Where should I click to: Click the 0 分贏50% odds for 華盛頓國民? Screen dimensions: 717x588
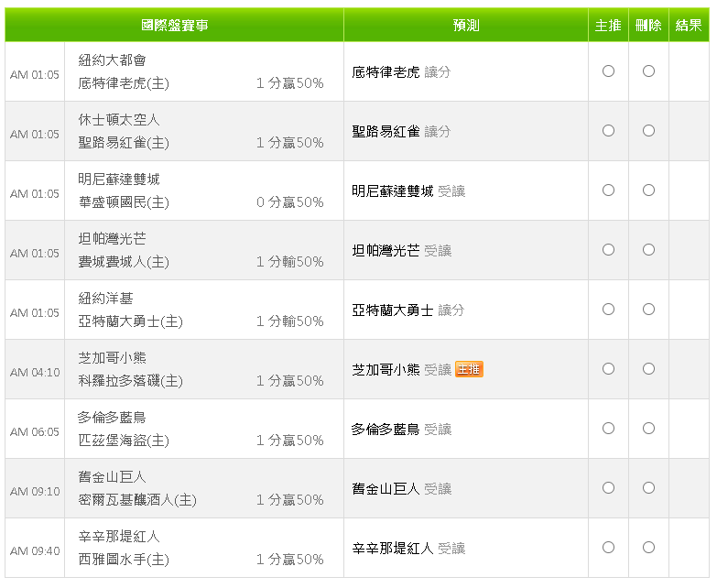(290, 202)
